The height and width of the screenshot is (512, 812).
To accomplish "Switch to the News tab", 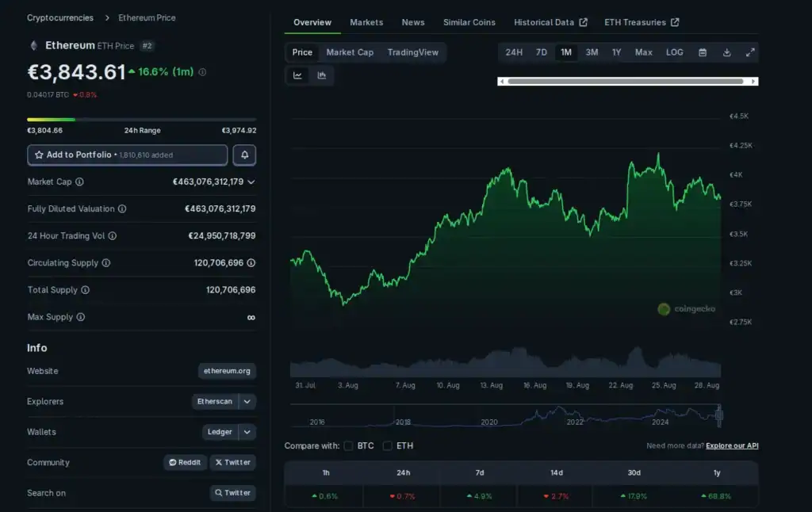I will click(413, 22).
